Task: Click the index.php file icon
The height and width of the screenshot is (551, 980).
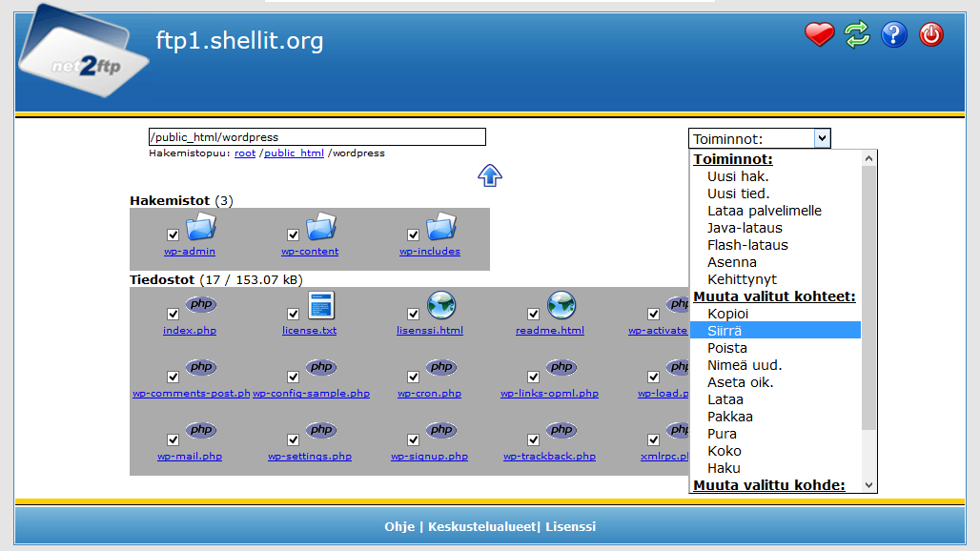Action: 200,304
